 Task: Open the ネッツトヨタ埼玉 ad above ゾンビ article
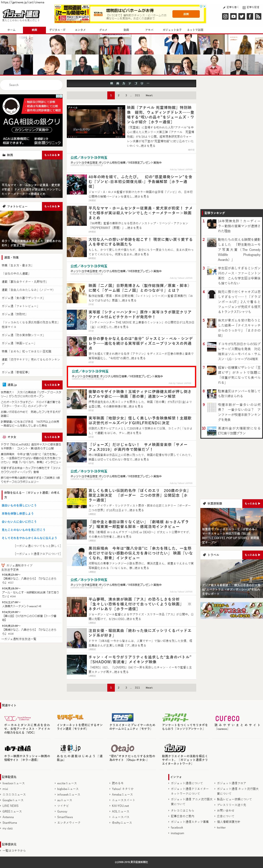(x=131, y=163)
